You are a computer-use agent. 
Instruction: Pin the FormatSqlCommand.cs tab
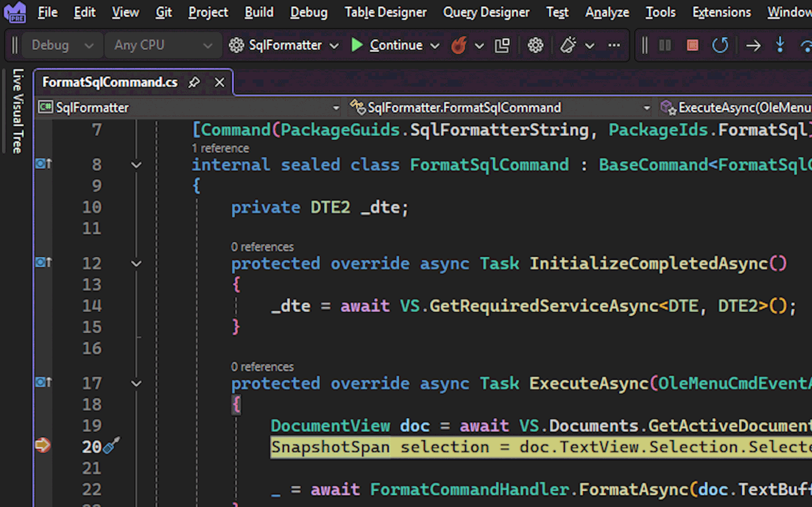click(194, 82)
